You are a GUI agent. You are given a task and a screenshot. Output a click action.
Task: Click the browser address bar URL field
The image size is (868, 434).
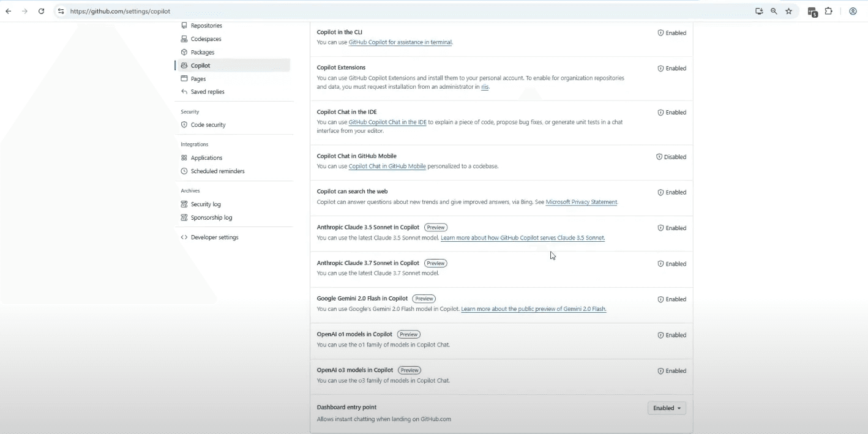(404, 11)
